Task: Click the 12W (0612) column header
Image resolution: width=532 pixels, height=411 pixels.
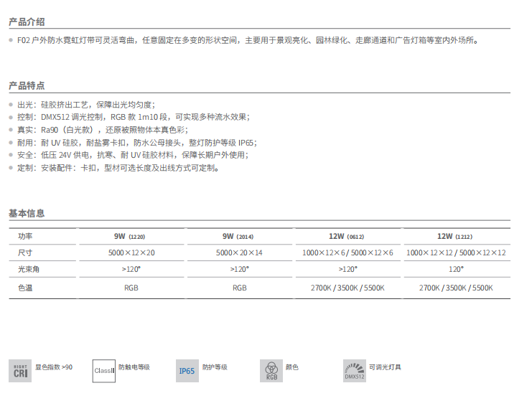Action: point(347,236)
